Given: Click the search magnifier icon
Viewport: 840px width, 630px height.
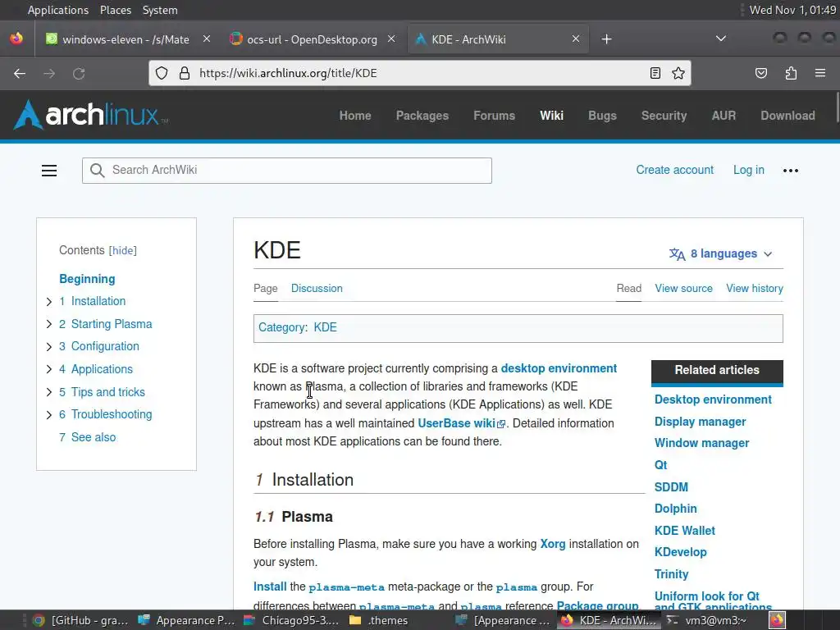Looking at the screenshot, I should (x=97, y=171).
